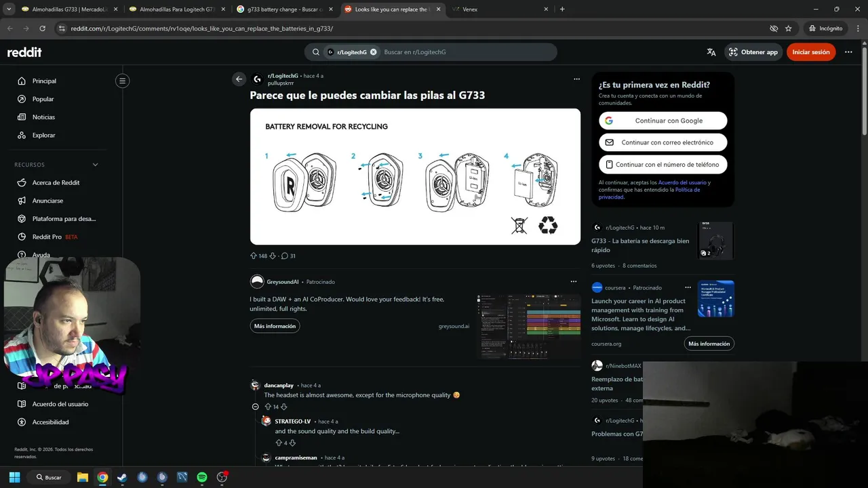Screen dimensions: 868x488
Task: Downvote the G733 battery post
Action: pos(273,256)
